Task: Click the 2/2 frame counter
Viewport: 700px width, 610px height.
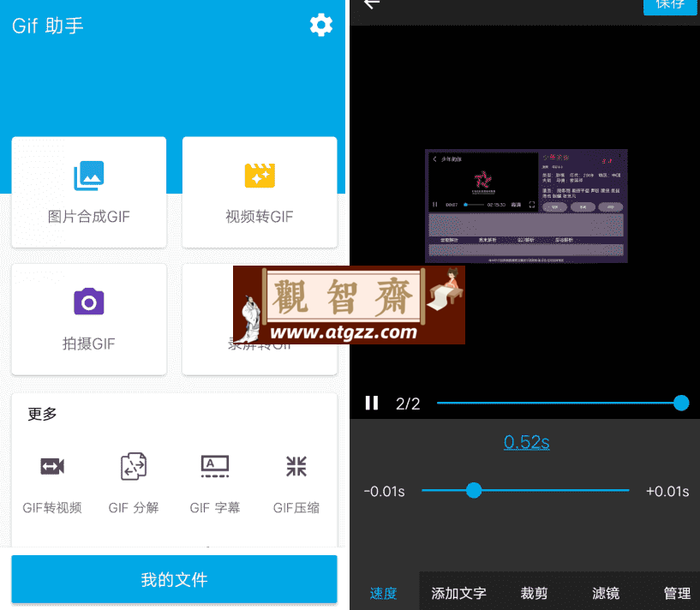Action: pyautogui.click(x=408, y=404)
